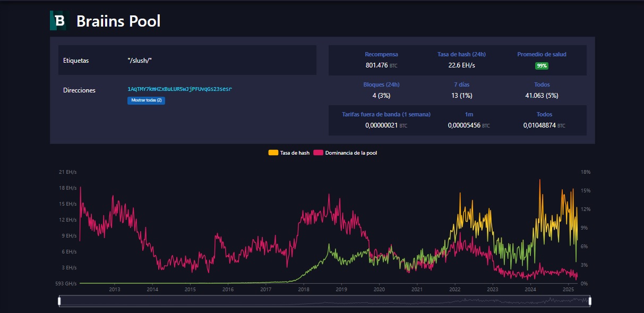Screen dimensions: 644x313
Task: Click the Promedio de salud label
Action: [542, 54]
